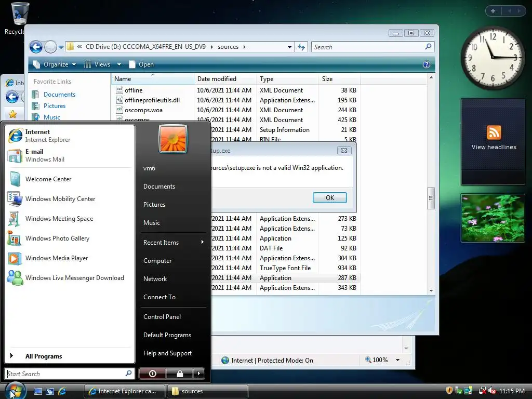Click the lock button in Start menu

point(180,374)
